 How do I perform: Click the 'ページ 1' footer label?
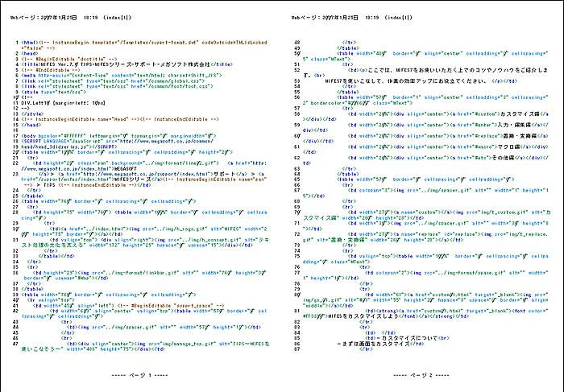click(139, 376)
